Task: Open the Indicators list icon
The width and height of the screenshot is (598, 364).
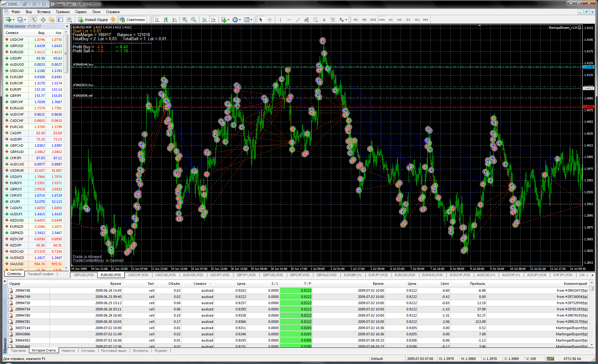Action: [x=224, y=20]
